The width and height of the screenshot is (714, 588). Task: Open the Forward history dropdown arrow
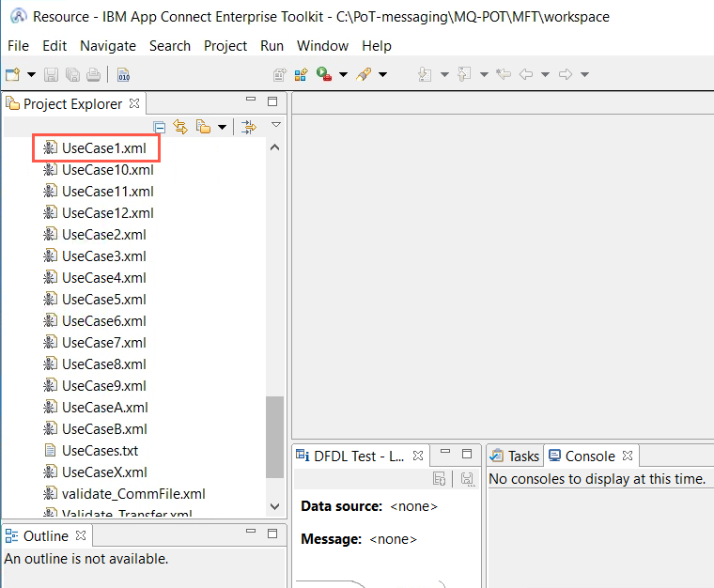coord(585,74)
